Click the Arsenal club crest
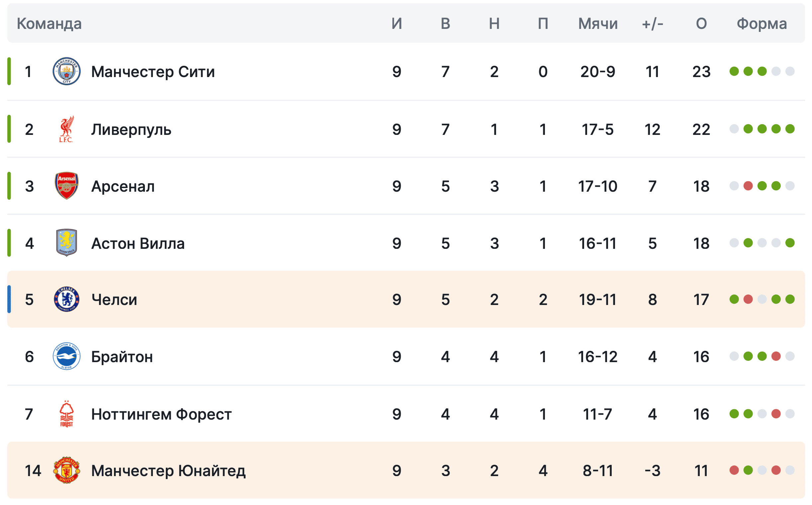Viewport: 812px width, 505px height. click(66, 186)
